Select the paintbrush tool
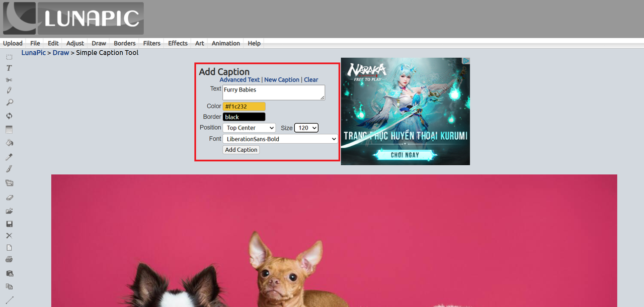Image resolution: width=644 pixels, height=307 pixels. point(9,169)
